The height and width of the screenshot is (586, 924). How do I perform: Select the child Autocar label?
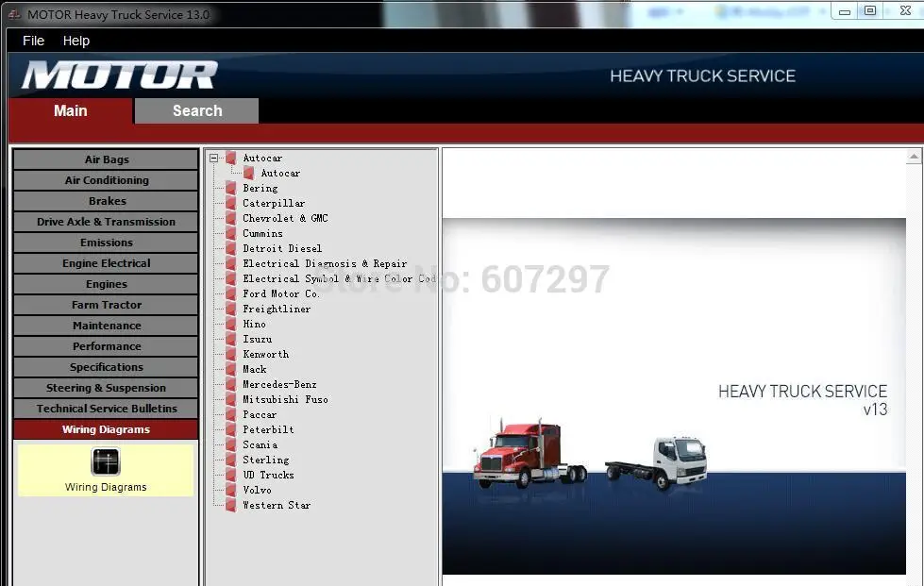tap(280, 173)
